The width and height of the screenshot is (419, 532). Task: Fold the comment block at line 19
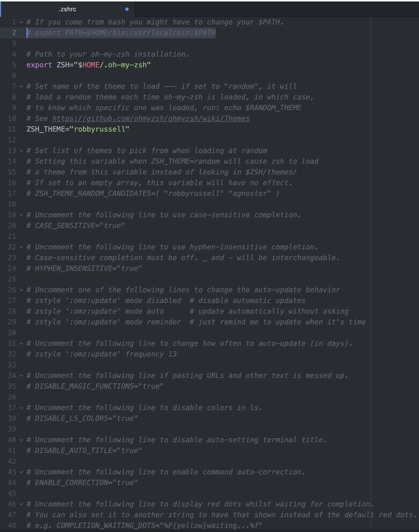(x=21, y=215)
